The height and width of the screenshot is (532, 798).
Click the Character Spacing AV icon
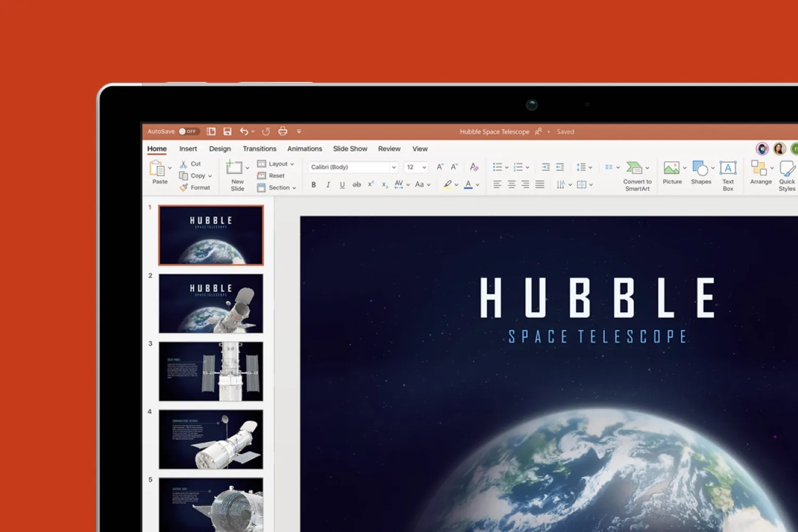click(399, 185)
